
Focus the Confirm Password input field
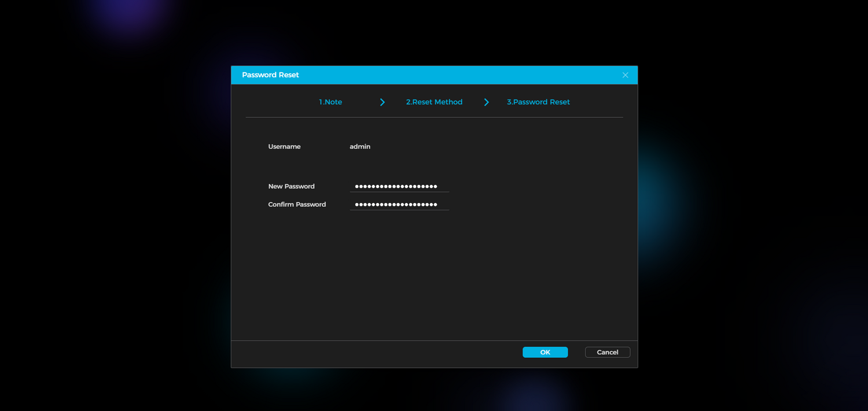pos(399,204)
